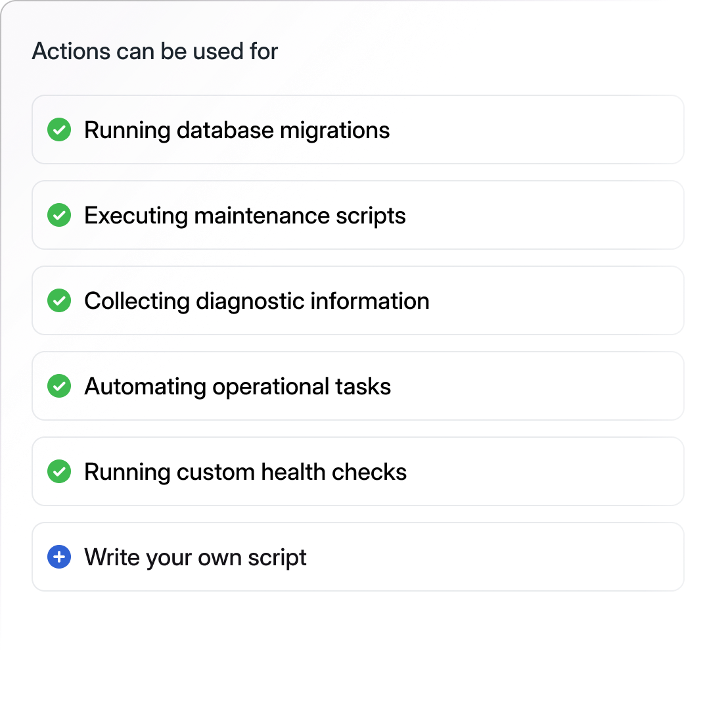Click the 'Actions can be used for' heading

click(155, 51)
